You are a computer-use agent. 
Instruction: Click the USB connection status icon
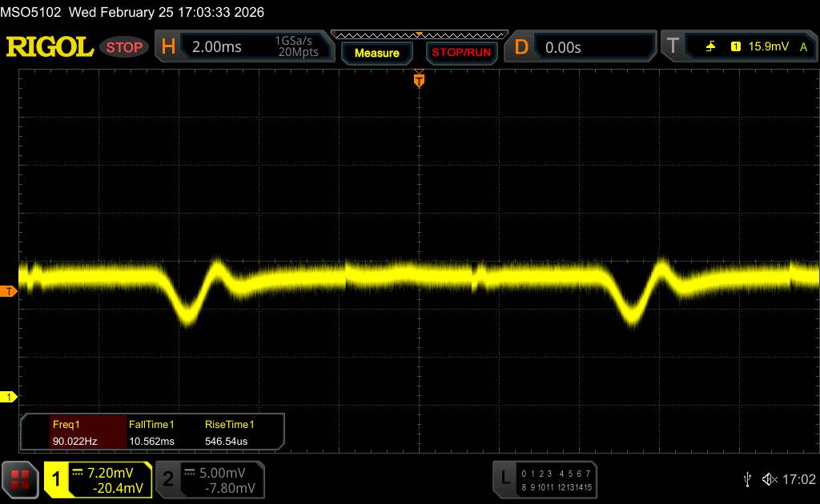click(748, 478)
